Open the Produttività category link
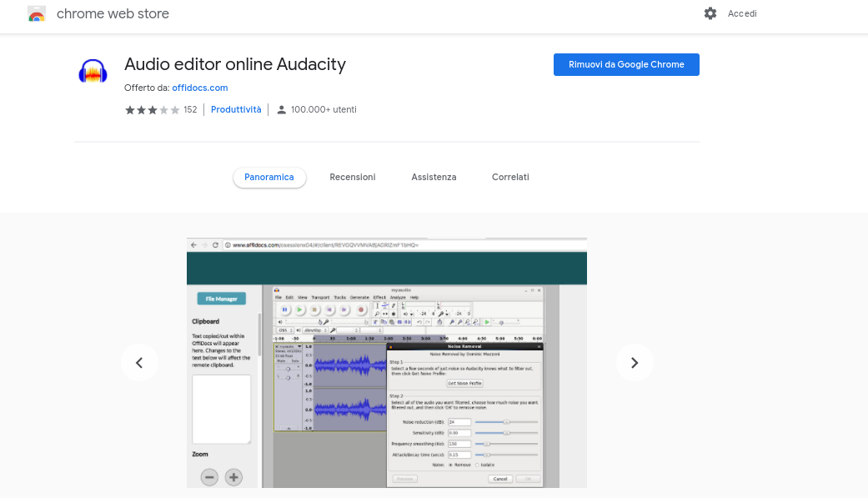868x498 pixels. click(x=236, y=109)
